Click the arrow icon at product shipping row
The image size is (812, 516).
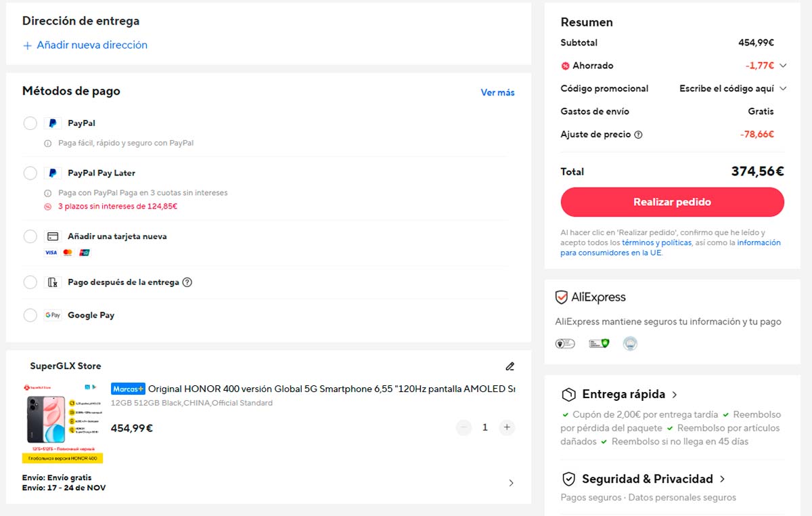click(x=511, y=483)
